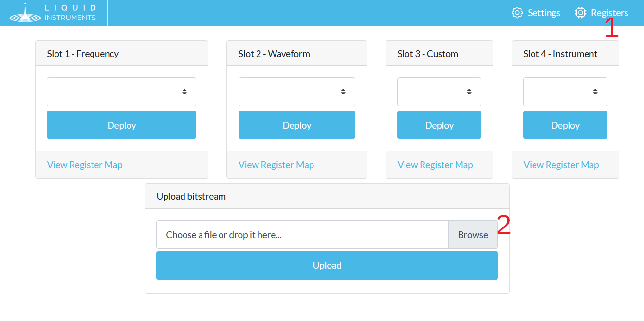Screen dimensions: 644x321
Task: Open the Registers page link
Action: 609,13
